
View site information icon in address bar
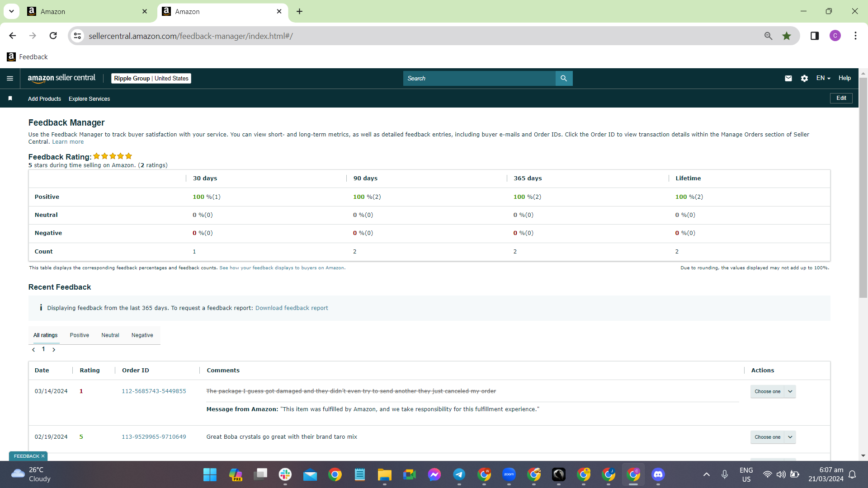(x=78, y=36)
